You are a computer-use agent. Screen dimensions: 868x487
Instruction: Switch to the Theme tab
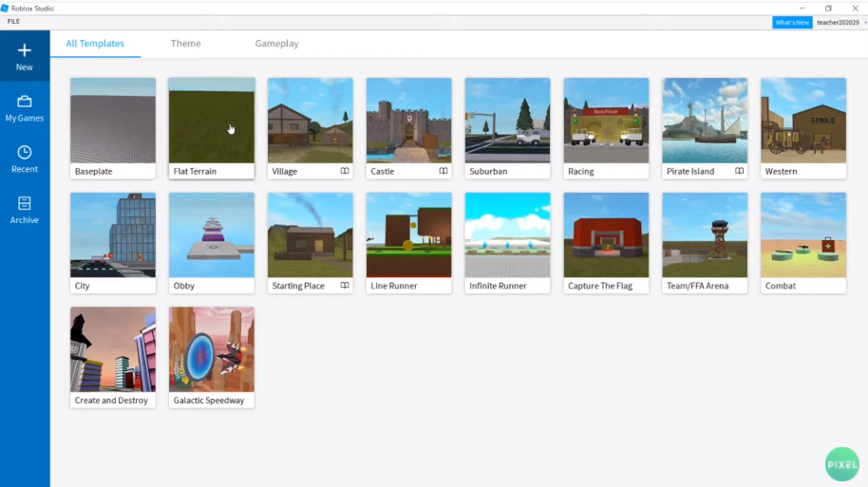[185, 43]
